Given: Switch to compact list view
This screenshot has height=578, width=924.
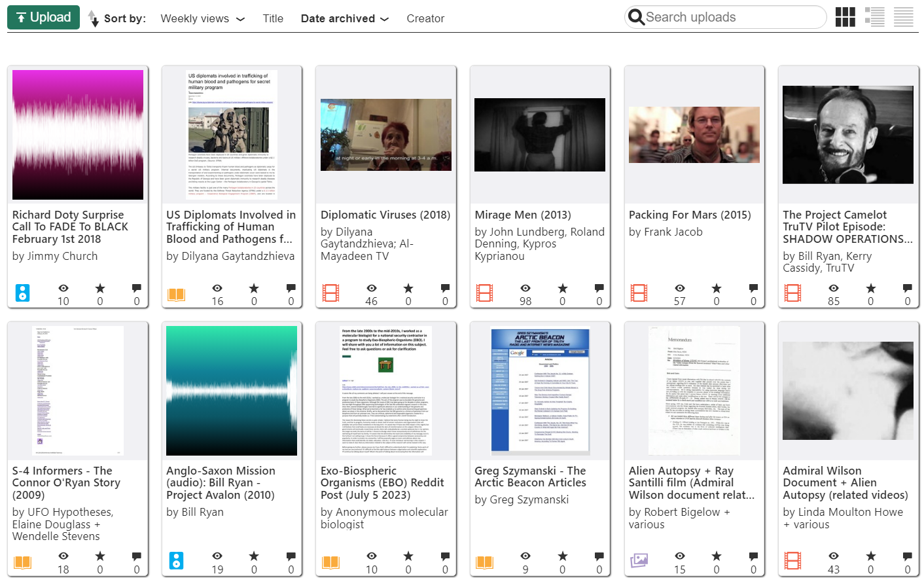Looking at the screenshot, I should point(903,17).
